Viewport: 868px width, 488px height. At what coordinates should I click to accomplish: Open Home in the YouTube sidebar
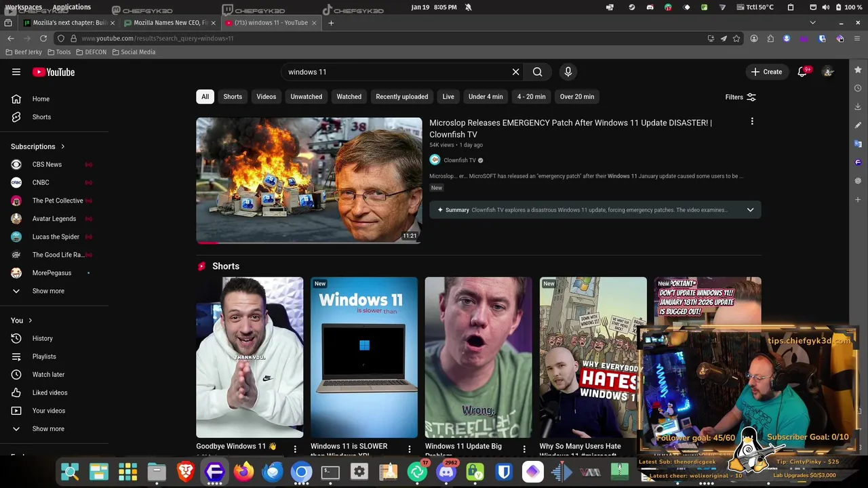[41, 99]
